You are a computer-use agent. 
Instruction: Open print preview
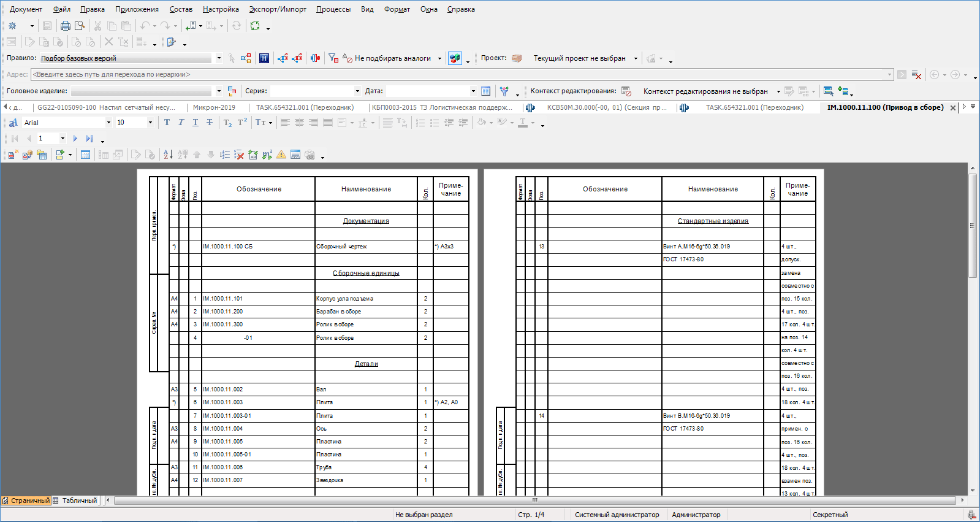[80, 26]
